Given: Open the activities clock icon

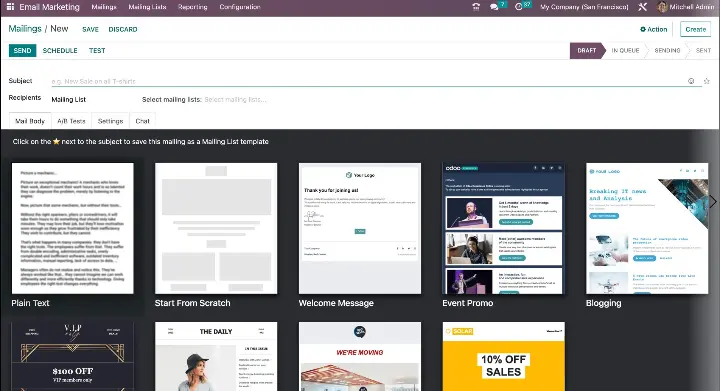Looking at the screenshot, I should coord(519,7).
